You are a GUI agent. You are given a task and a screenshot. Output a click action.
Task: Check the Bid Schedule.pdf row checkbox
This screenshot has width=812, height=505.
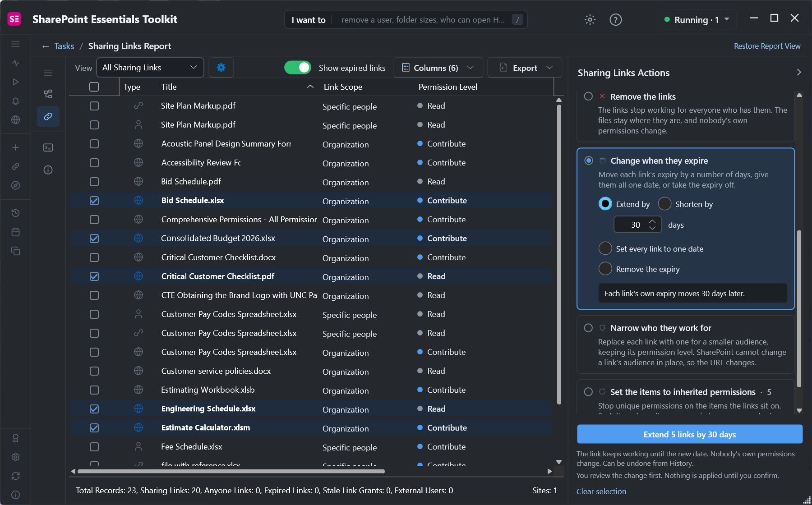click(x=94, y=182)
